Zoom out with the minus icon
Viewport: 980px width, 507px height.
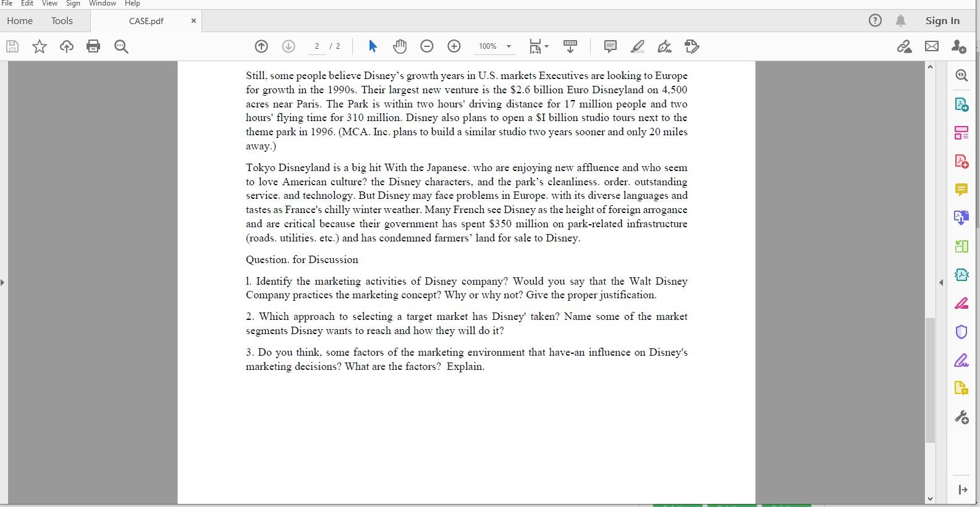coord(427,46)
